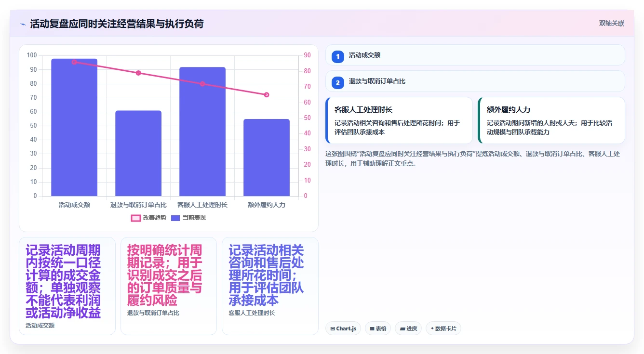The image size is (644, 354).
Task: Click the card text 评估团队承接成本
Action: [360, 131]
